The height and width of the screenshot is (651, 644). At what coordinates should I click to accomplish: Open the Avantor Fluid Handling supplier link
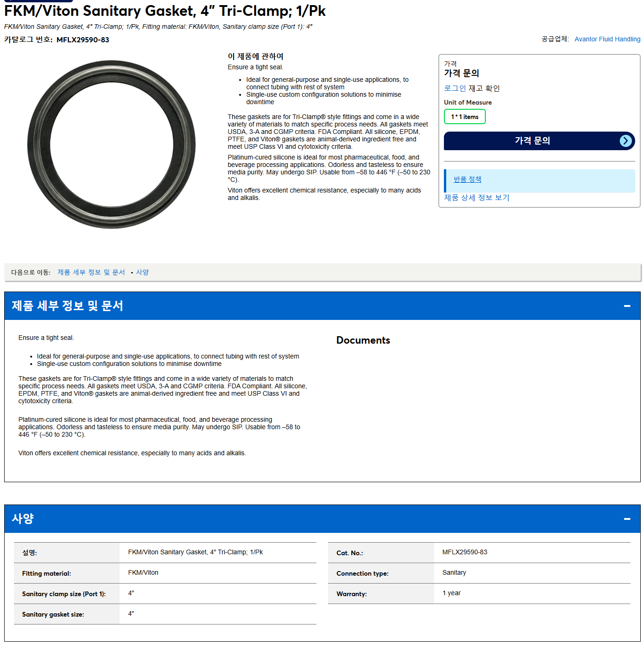[x=607, y=39]
